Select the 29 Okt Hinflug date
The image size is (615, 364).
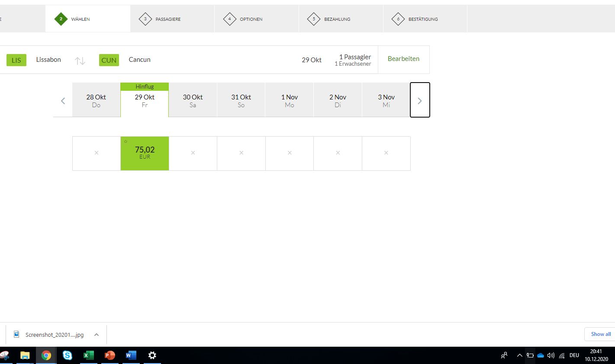(x=145, y=100)
